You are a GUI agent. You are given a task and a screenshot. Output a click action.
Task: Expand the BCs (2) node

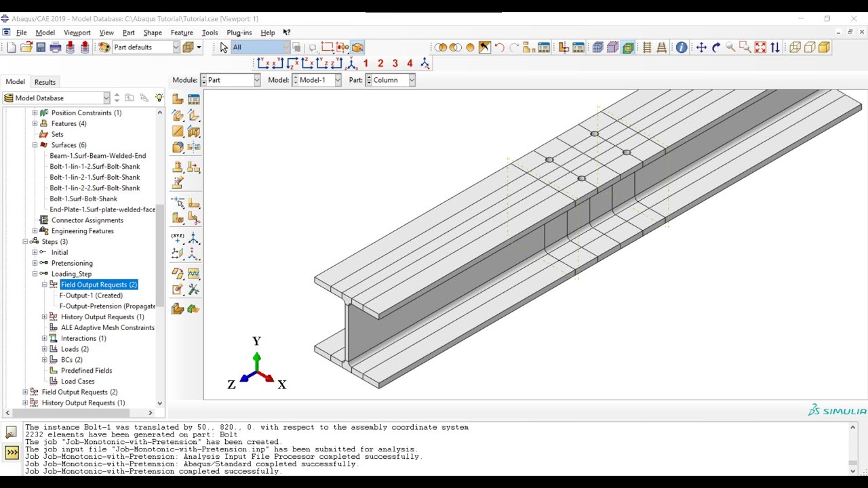point(45,360)
